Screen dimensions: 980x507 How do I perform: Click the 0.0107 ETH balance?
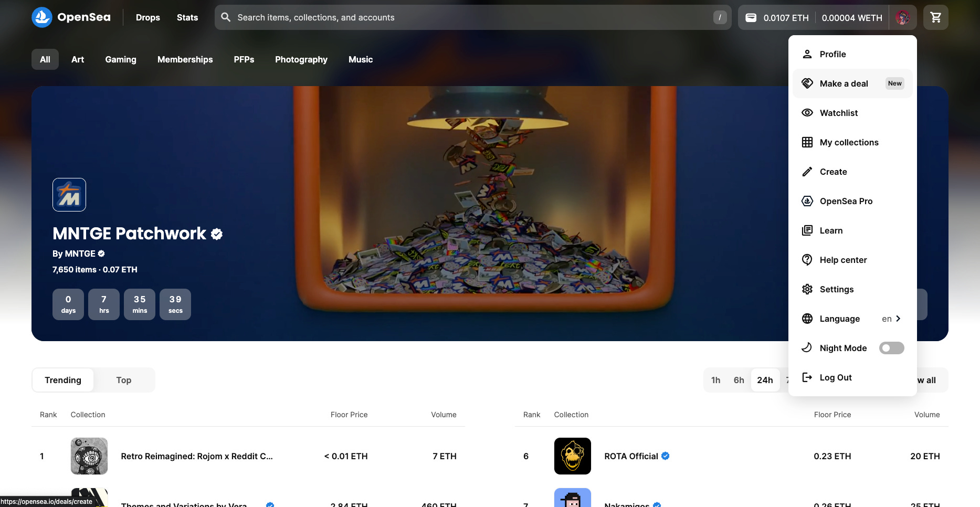pos(786,18)
